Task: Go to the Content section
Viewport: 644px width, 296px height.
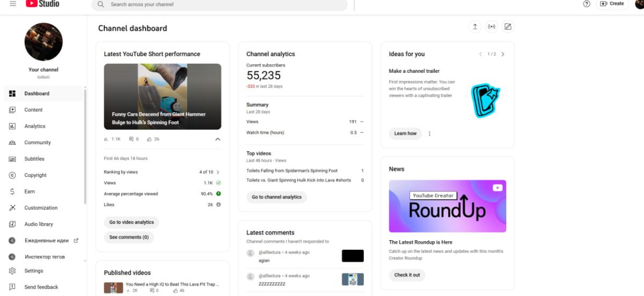Action: coord(33,110)
